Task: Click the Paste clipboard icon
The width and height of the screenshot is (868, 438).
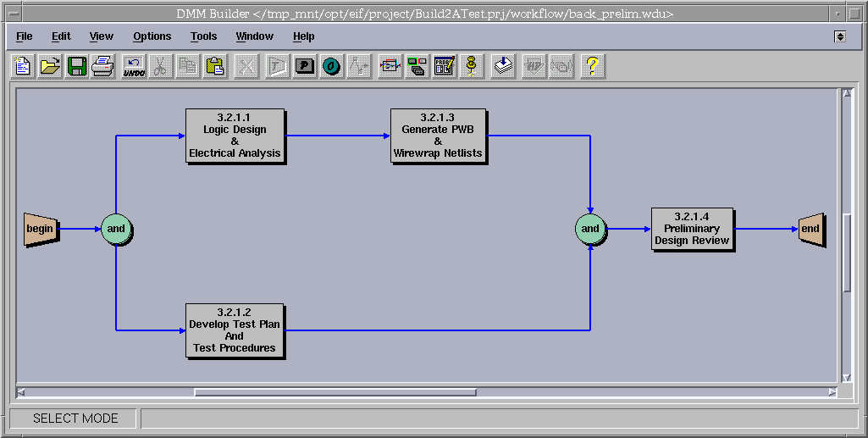Action: pyautogui.click(x=215, y=66)
